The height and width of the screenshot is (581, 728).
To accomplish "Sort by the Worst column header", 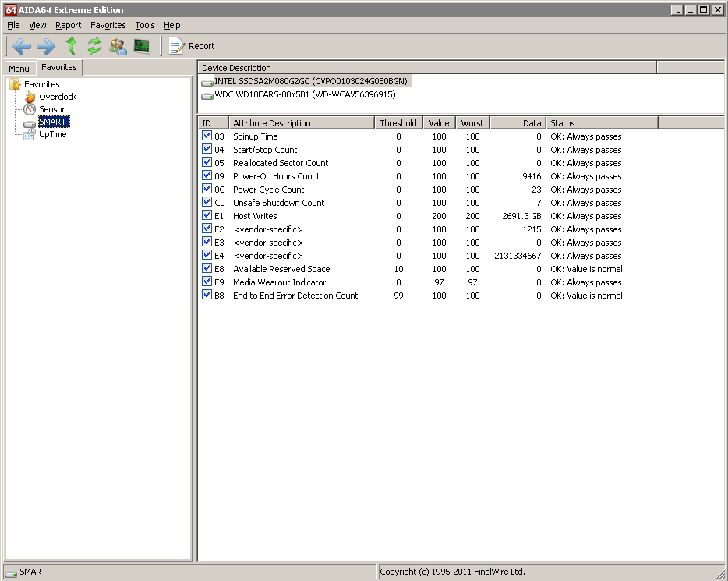I will pyautogui.click(x=472, y=123).
